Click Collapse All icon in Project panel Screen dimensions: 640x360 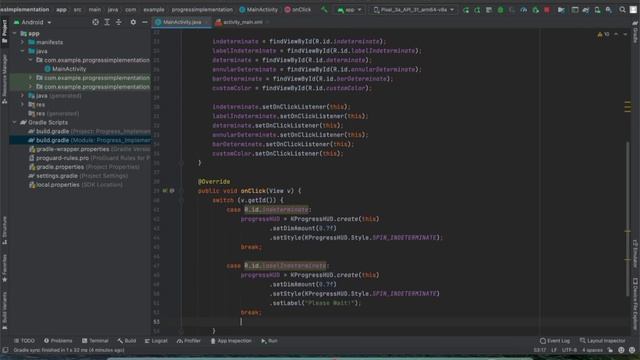tap(119, 22)
